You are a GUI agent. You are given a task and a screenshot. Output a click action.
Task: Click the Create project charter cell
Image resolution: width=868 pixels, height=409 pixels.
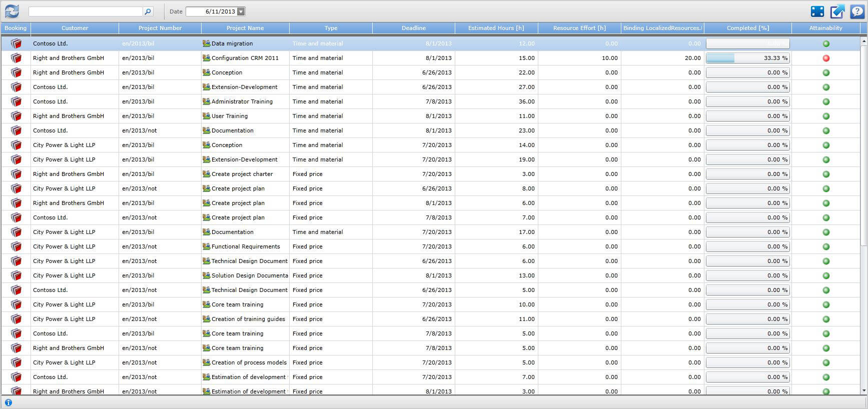click(x=242, y=174)
